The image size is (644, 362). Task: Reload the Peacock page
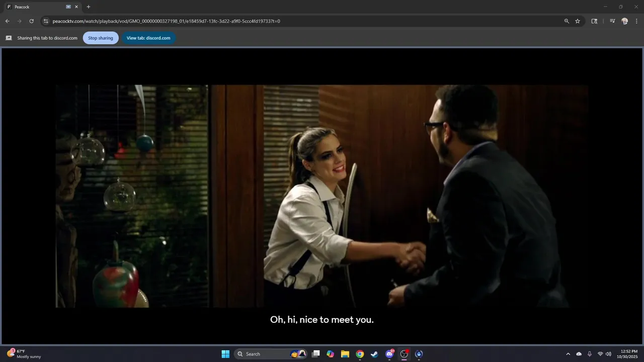[31, 21]
